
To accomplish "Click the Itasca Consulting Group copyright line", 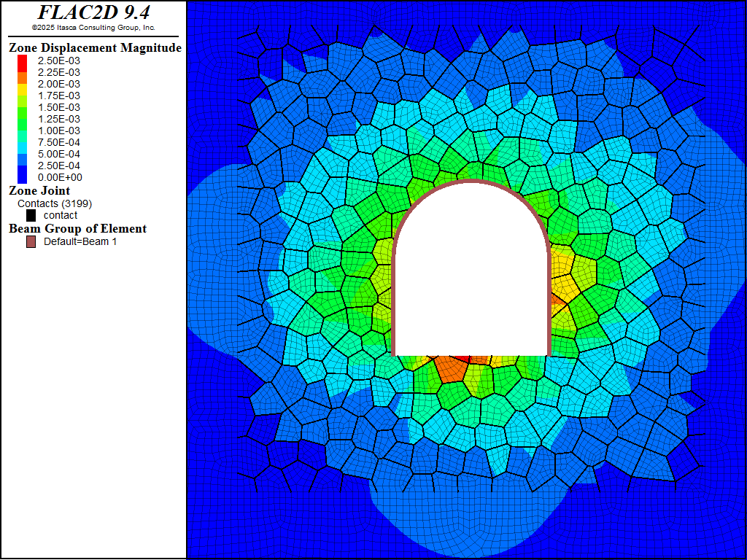I will (93, 28).
